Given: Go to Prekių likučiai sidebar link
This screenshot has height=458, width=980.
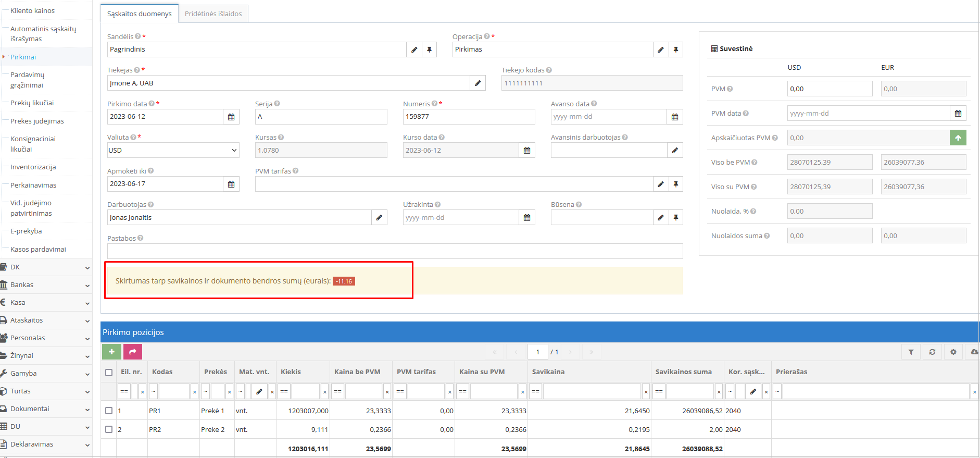Looking at the screenshot, I should point(32,103).
